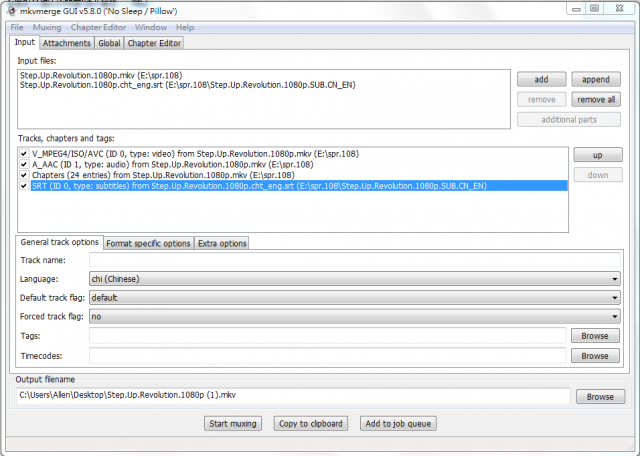Switch to the Input tab
This screenshot has width=640, height=456.
(24, 42)
